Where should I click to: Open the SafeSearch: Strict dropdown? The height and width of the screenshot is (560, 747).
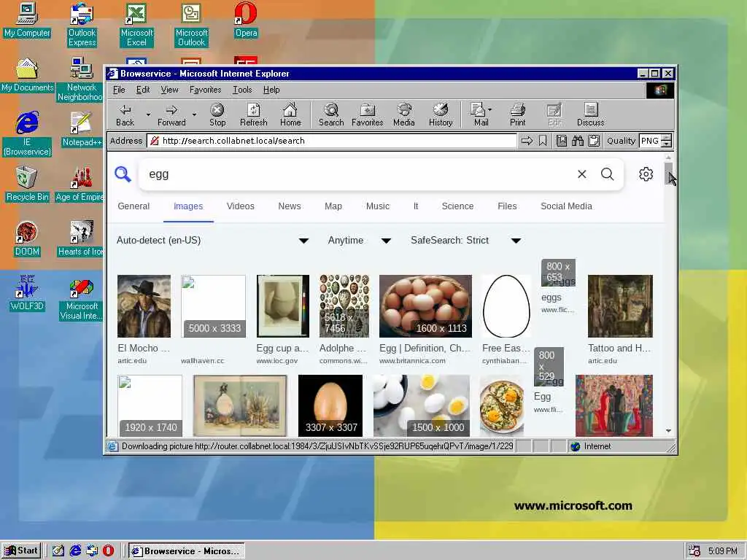click(466, 241)
